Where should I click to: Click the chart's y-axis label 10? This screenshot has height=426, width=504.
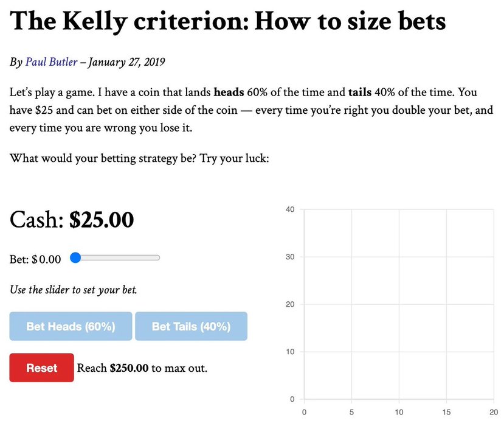[x=290, y=352]
